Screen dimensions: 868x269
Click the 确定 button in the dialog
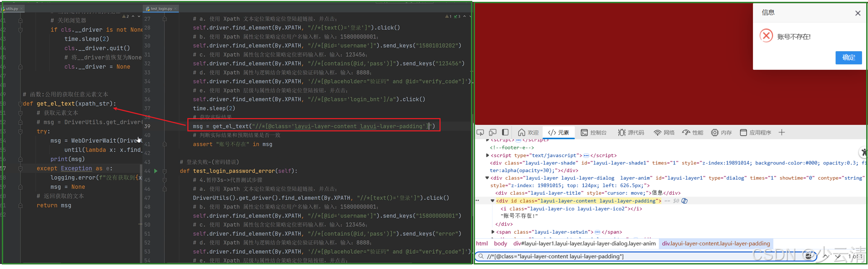pyautogui.click(x=849, y=58)
